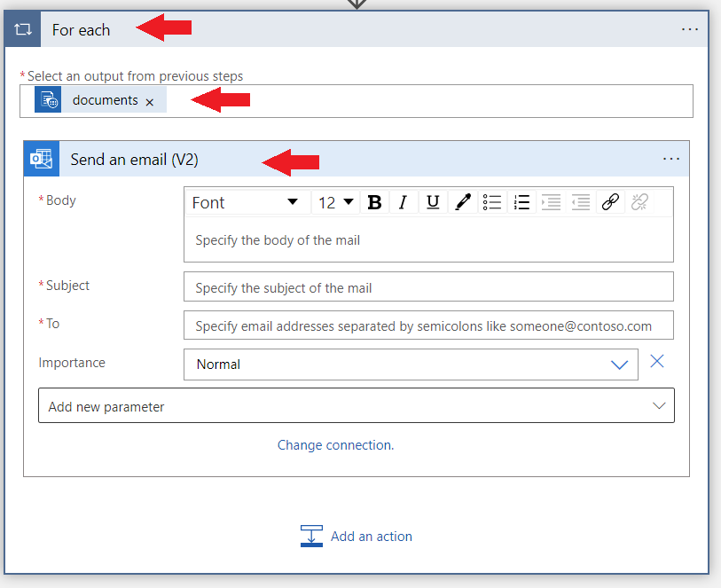
Task: Toggle bold formatting
Action: coord(375,202)
